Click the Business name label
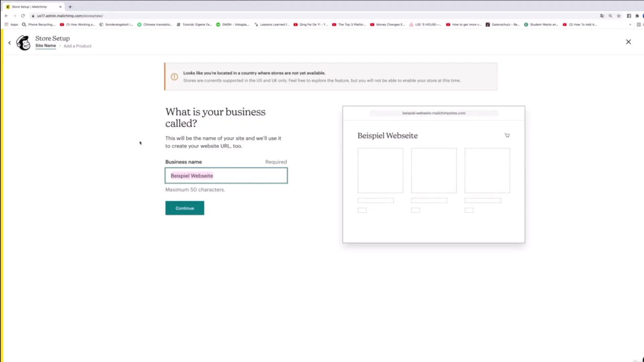644x362 pixels. point(183,162)
